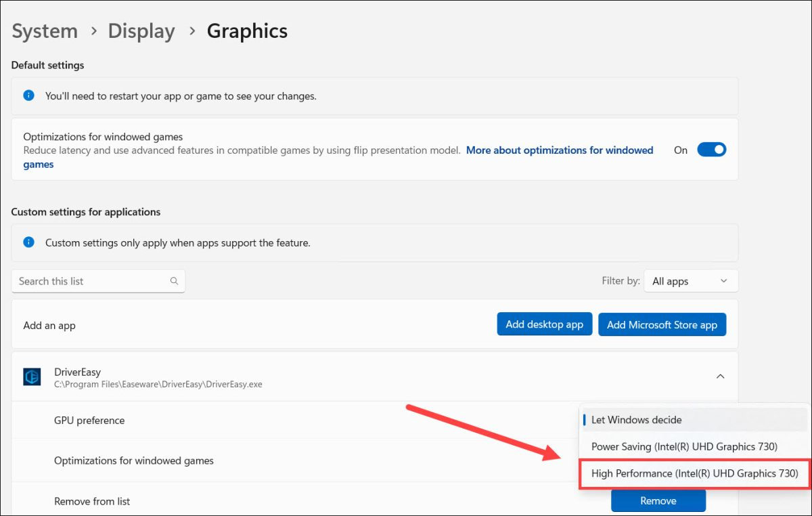Click the chevron between System and Display
This screenshot has width=812, height=516.
[x=93, y=32]
